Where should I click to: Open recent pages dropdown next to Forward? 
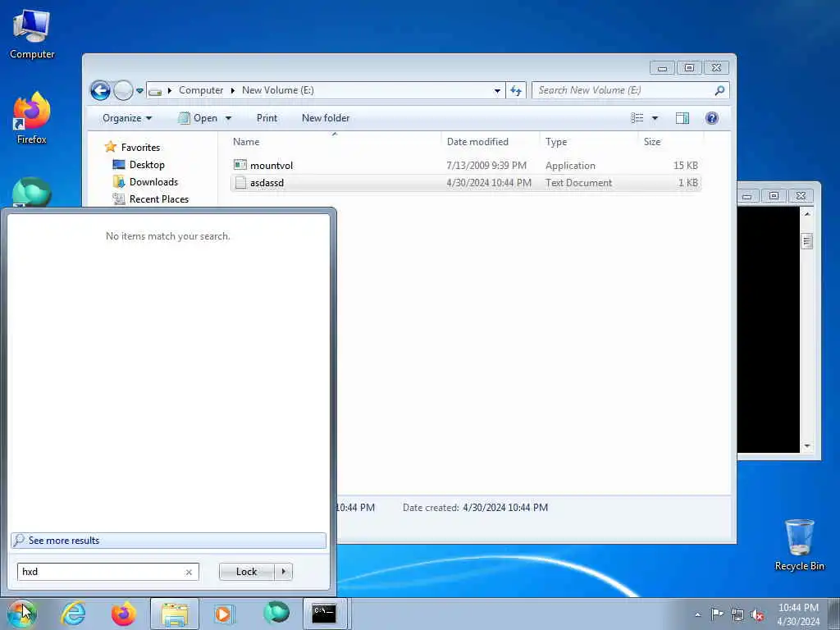click(139, 90)
